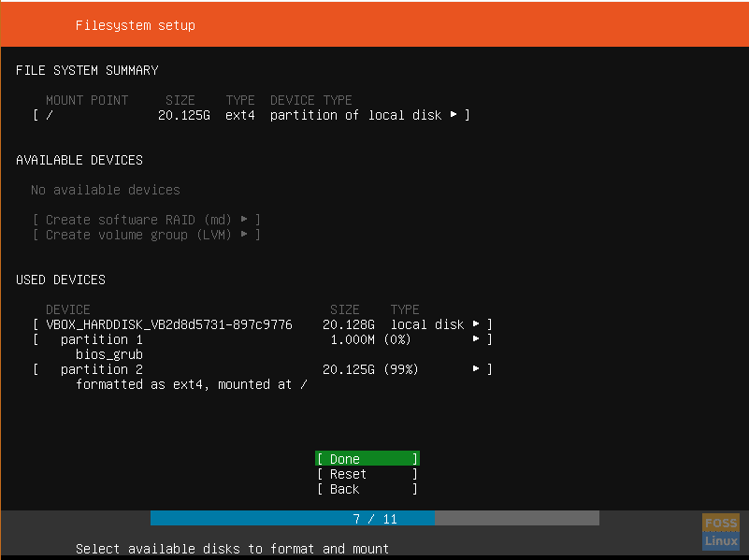The image size is (749, 560).
Task: Click 'partition of local disk' device type
Action: tap(355, 115)
